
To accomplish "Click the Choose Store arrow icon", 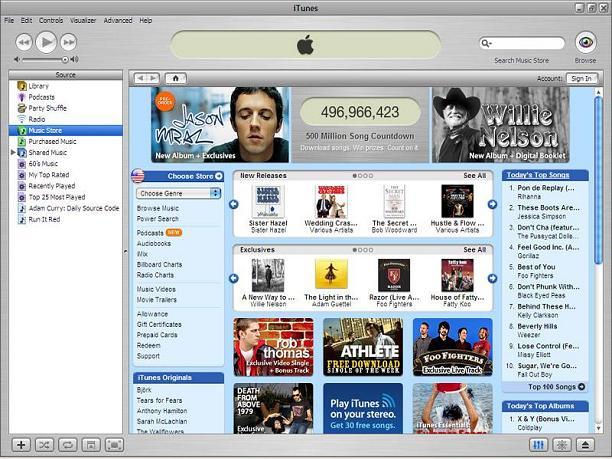I will click(219, 176).
